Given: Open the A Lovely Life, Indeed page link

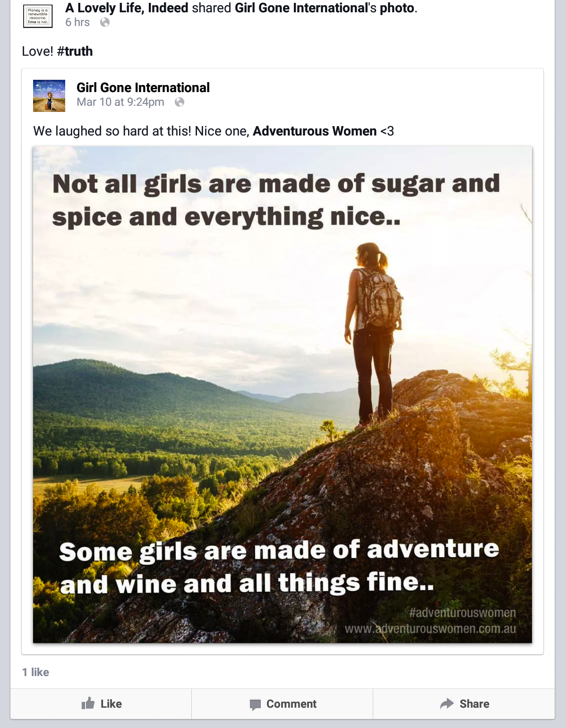Looking at the screenshot, I should [x=127, y=8].
